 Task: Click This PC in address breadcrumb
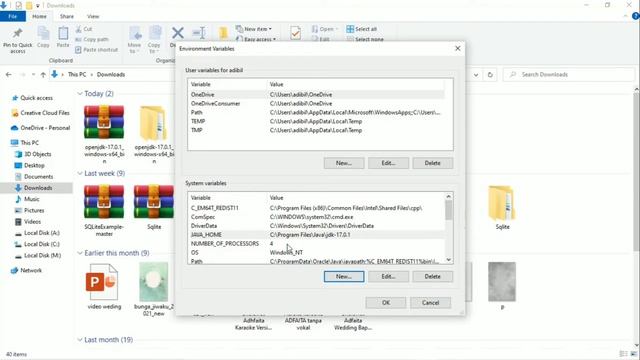(x=77, y=75)
